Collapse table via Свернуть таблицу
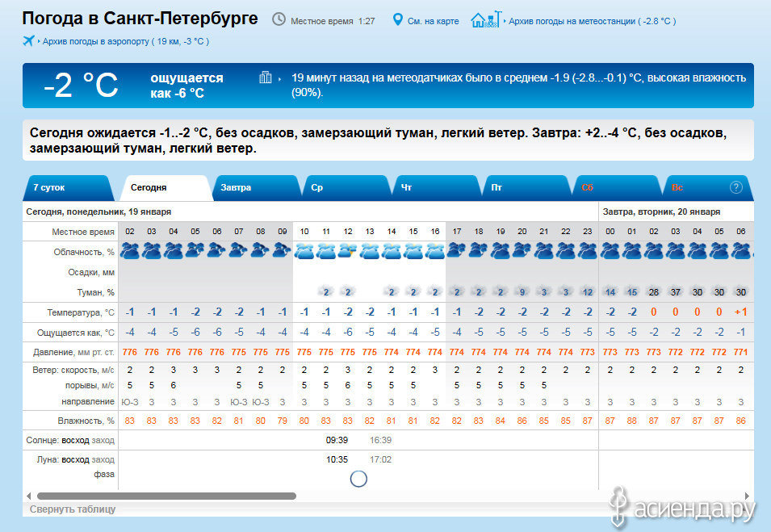This screenshot has height=532, width=771. (x=73, y=509)
